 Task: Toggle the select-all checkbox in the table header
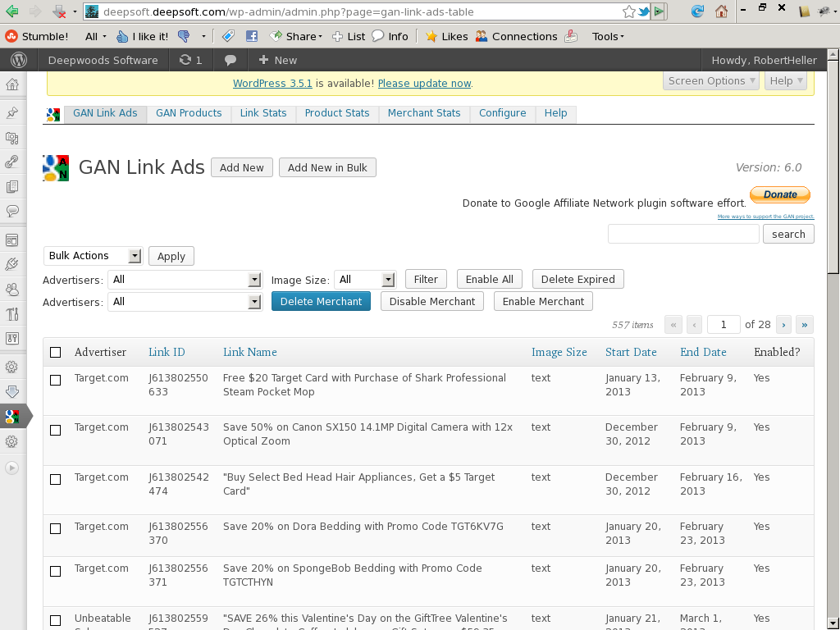[x=55, y=352]
